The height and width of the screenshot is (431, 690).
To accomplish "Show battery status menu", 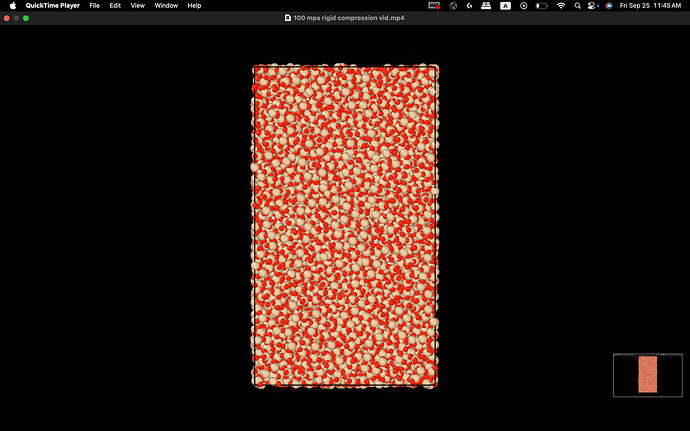I will pyautogui.click(x=542, y=6).
